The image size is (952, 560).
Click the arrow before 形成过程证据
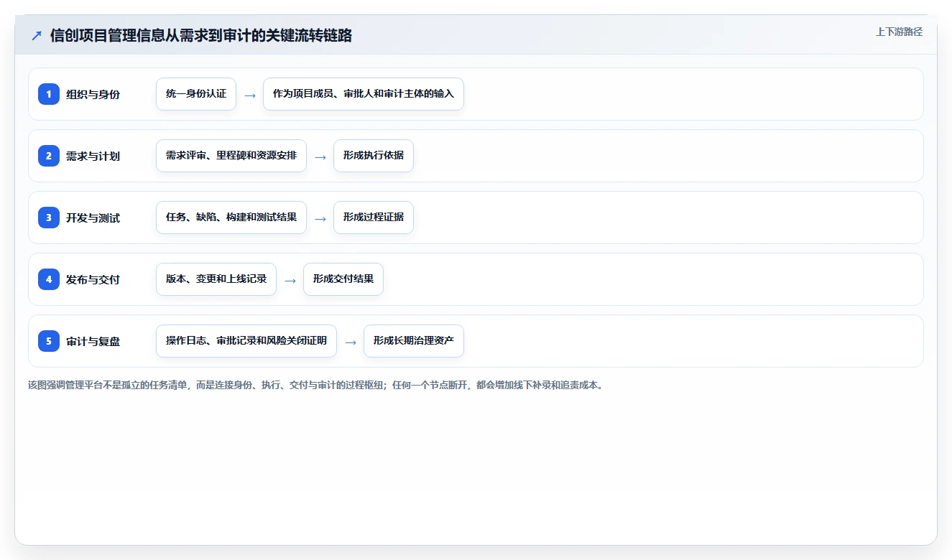[320, 218]
